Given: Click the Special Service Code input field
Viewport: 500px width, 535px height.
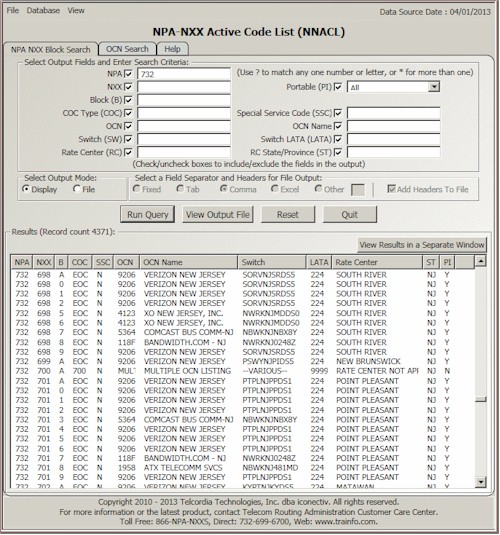Looking at the screenshot, I should [394, 113].
